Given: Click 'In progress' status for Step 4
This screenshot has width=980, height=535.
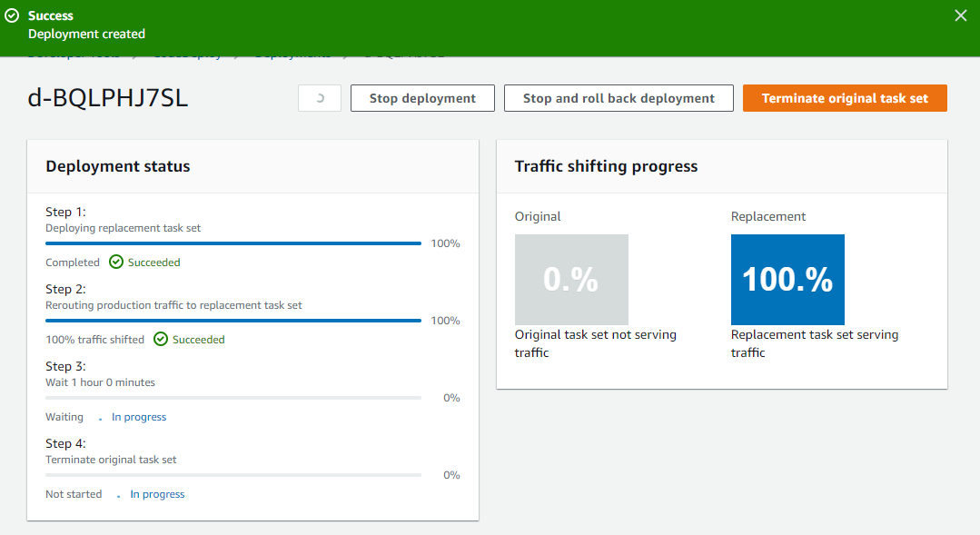Looking at the screenshot, I should (157, 494).
